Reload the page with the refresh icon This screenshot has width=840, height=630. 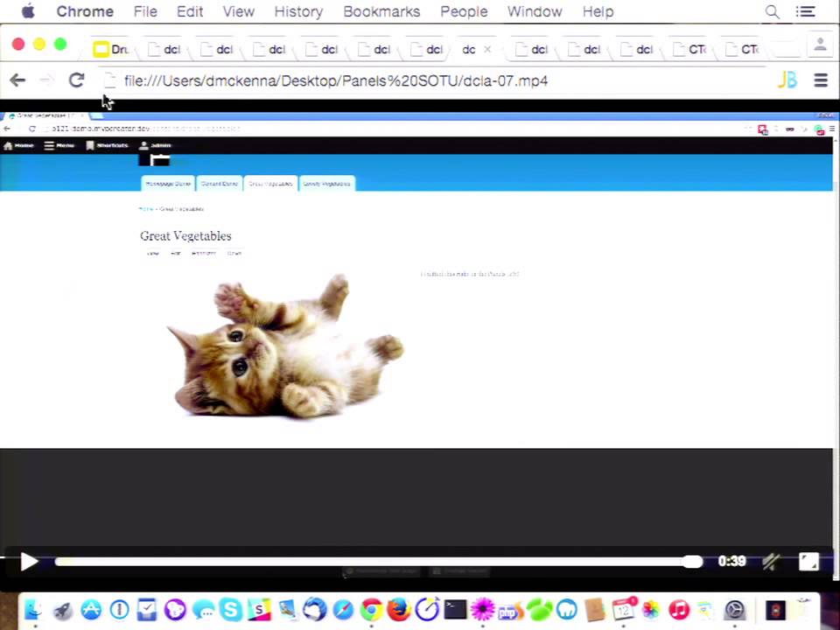coord(77,80)
